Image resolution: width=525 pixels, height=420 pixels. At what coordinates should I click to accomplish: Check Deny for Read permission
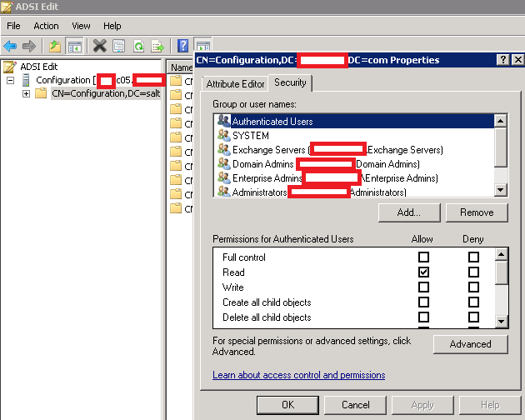473,272
